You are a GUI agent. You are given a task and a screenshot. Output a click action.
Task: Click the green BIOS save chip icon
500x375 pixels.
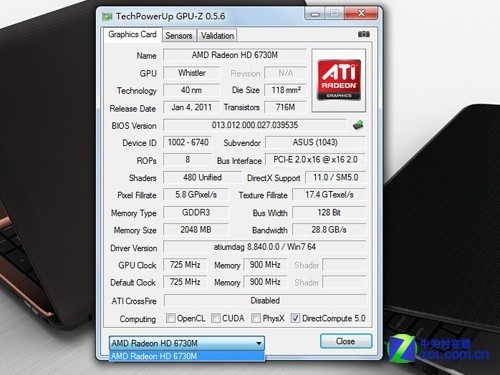(358, 125)
